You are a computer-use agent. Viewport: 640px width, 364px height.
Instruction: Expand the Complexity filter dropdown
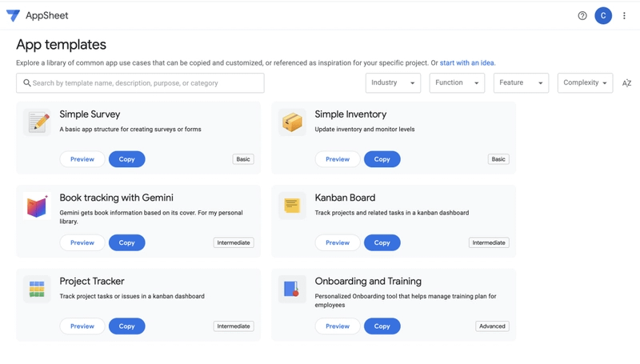click(586, 83)
